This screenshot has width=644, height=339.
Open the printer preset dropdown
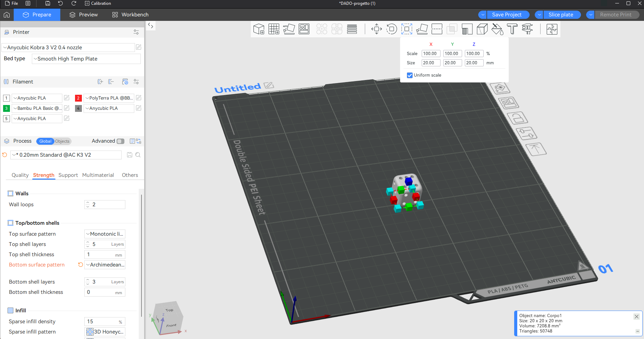click(68, 48)
